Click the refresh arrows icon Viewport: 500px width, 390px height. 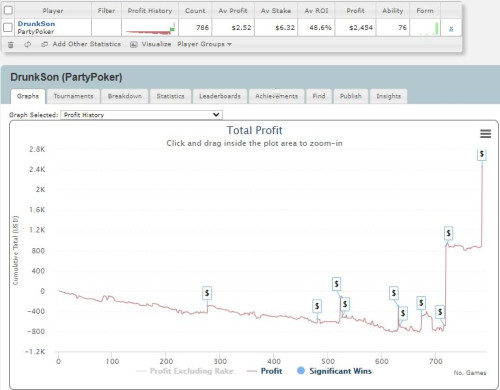[x=28, y=44]
